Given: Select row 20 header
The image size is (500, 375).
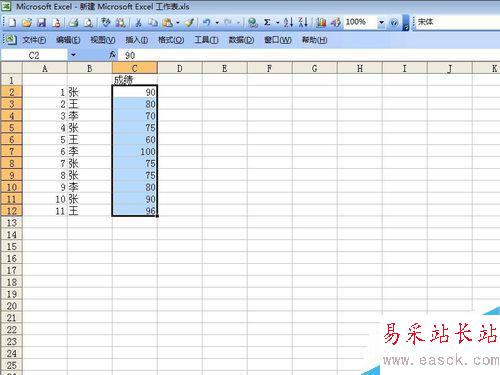Looking at the screenshot, I should (x=11, y=306).
